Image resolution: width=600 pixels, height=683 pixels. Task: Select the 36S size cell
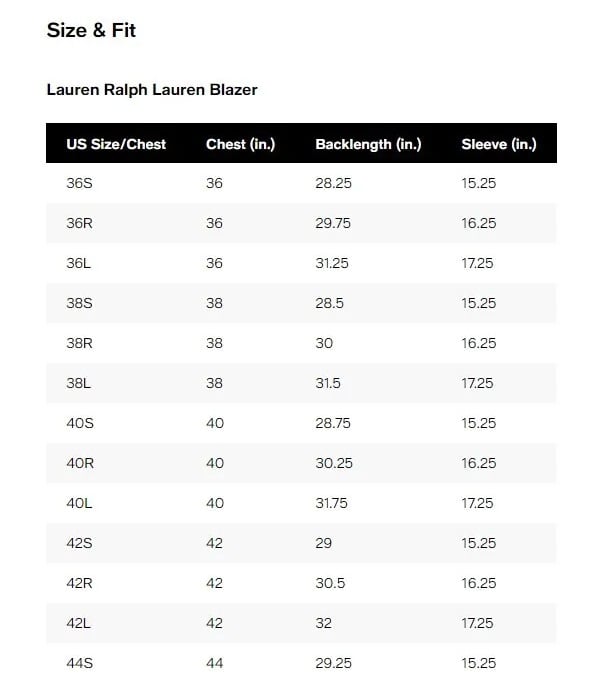[79, 184]
